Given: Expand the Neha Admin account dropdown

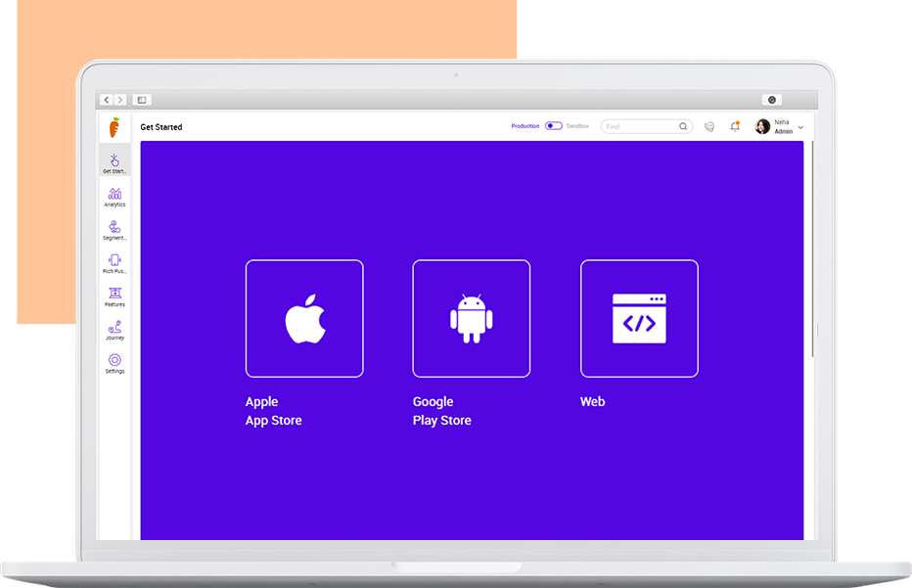Looking at the screenshot, I should click(x=800, y=127).
